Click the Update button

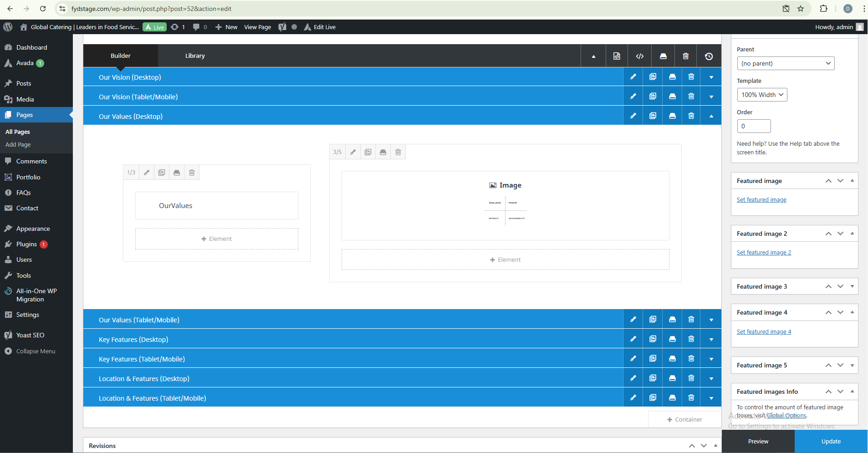tap(831, 441)
